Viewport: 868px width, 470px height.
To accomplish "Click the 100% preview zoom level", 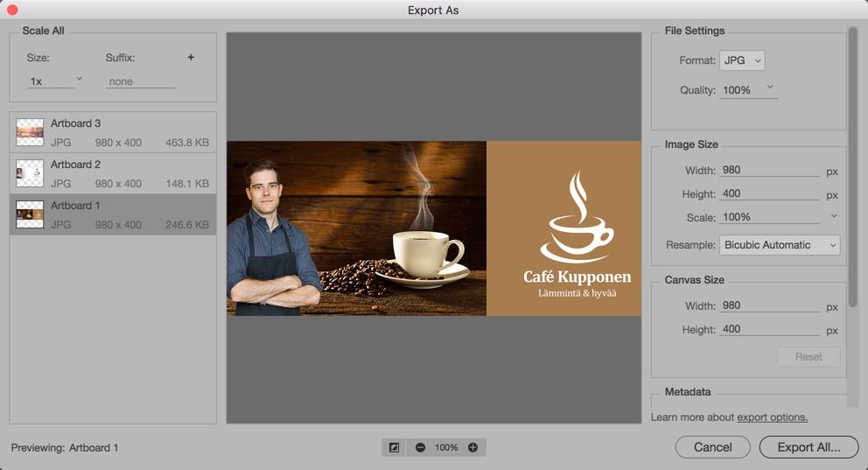I will pyautogui.click(x=446, y=447).
